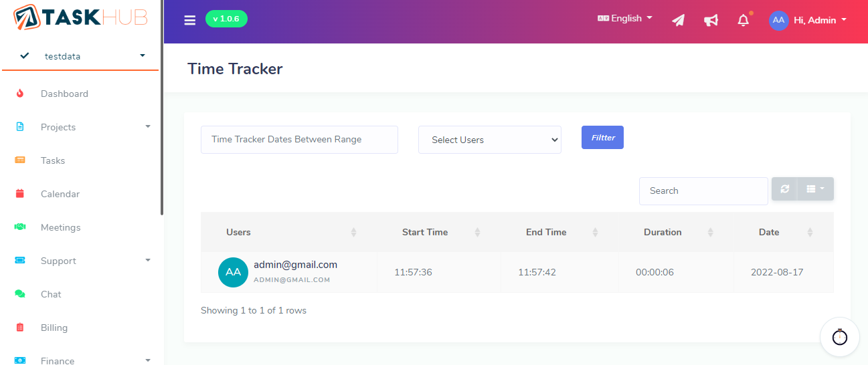Click the AA avatar in the table row
Image resolution: width=868 pixels, height=365 pixels.
click(x=233, y=272)
